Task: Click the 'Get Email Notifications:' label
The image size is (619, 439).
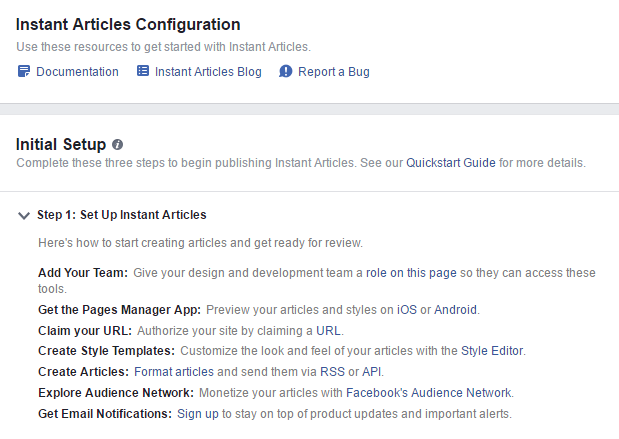Action: (105, 414)
